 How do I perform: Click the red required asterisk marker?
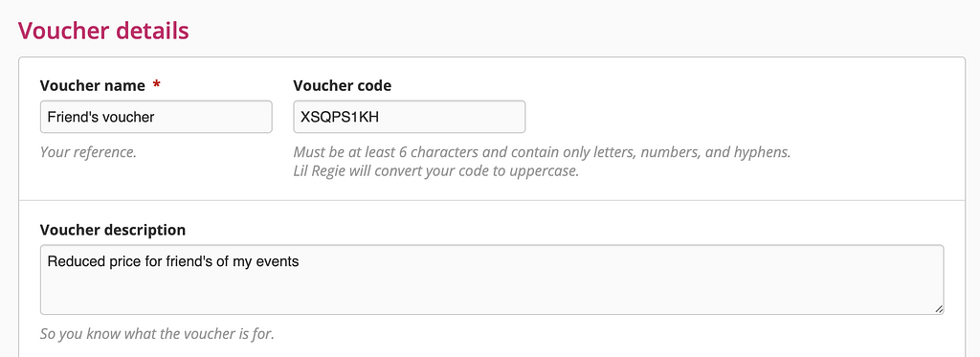pos(156,85)
